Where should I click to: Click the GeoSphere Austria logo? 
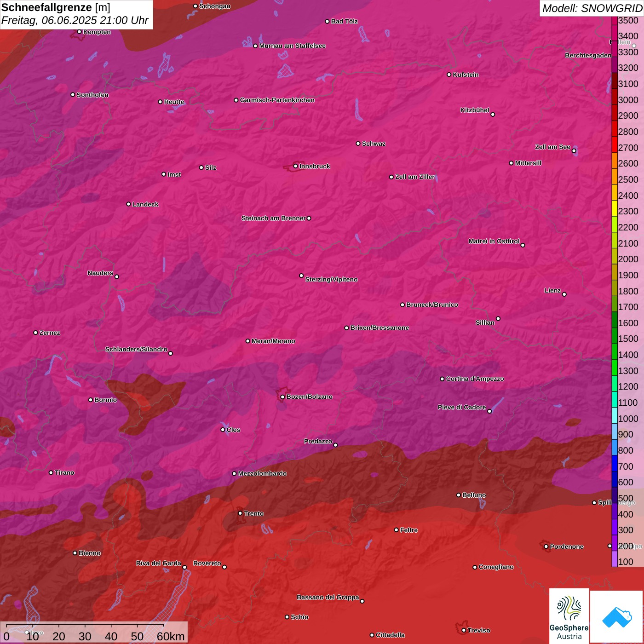[x=569, y=615]
